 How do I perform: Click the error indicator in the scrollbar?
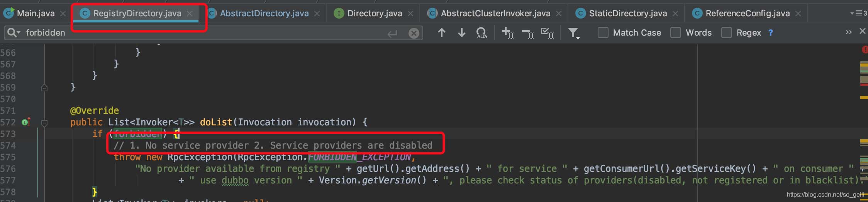pyautogui.click(x=865, y=50)
